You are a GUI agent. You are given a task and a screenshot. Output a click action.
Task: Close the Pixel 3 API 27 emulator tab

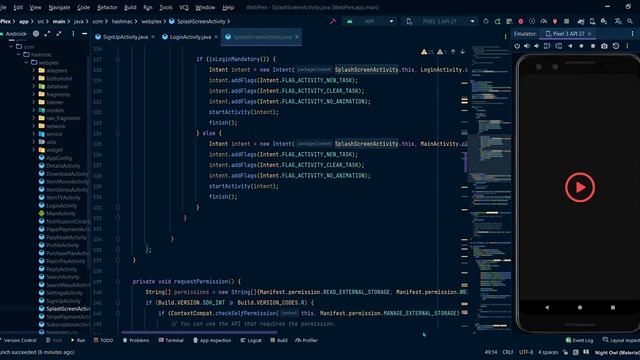[589, 34]
